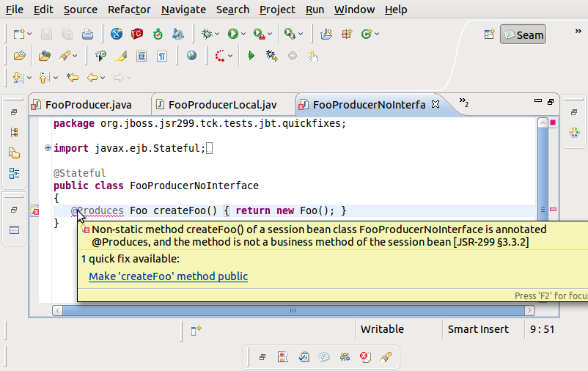Click the New Java Package icon
Screen dimensions: 588x371
point(347,34)
